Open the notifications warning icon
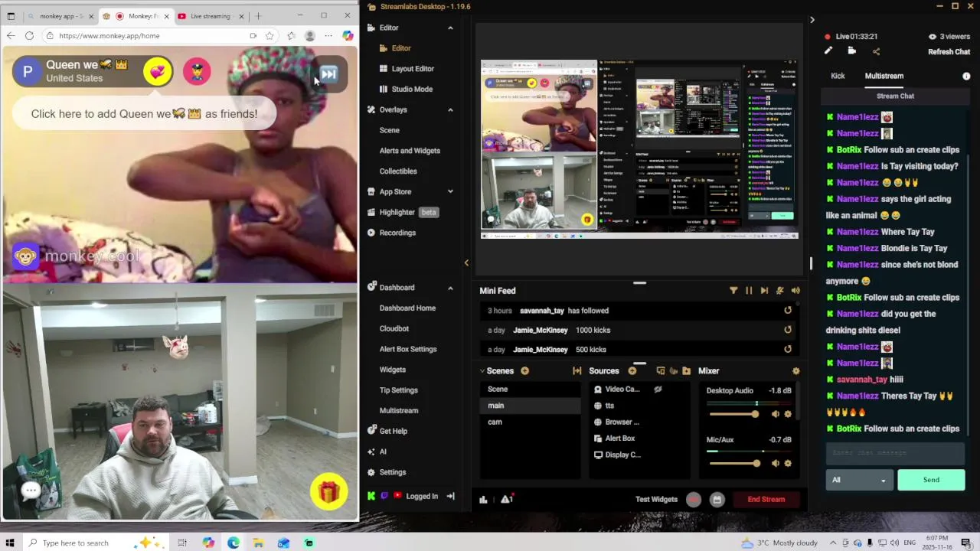This screenshot has width=980, height=551. click(506, 500)
